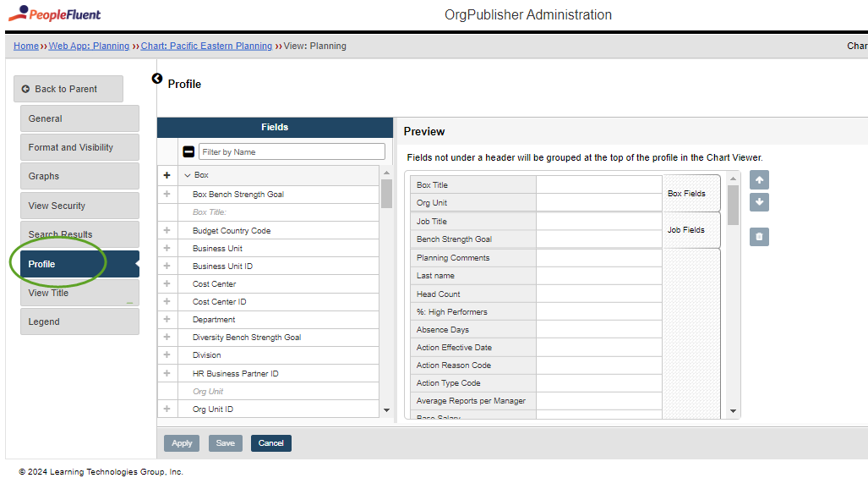Open the Chart: Pacific Eastern Planning breadcrumb

click(x=206, y=46)
